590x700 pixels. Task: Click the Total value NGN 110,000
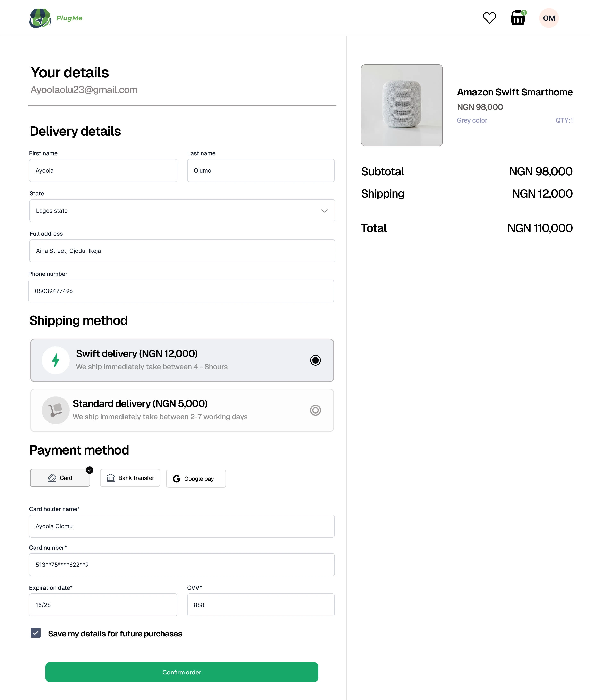[x=540, y=228]
